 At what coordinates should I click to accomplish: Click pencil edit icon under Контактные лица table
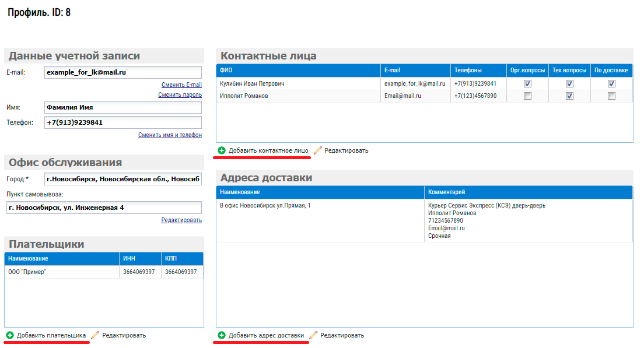pyautogui.click(x=318, y=150)
